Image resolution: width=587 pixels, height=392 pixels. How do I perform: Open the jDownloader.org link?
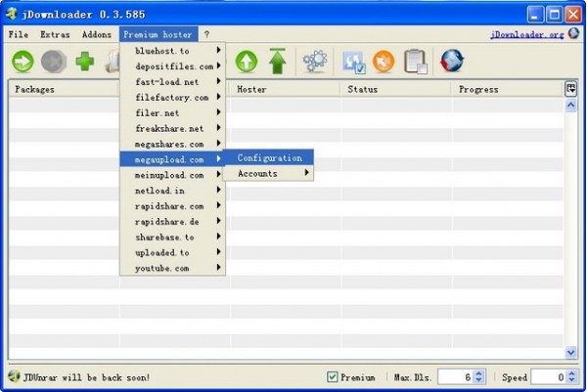click(527, 34)
